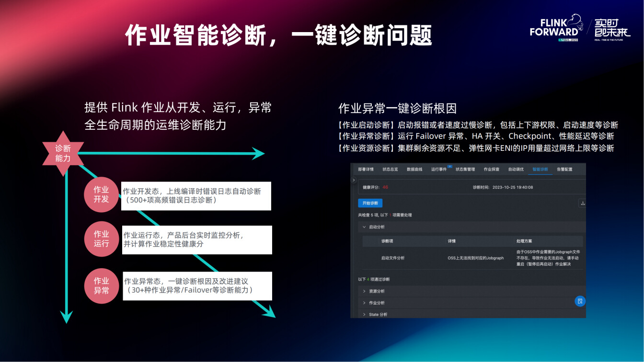Open the 状态总览 tab
Viewport: 644px width, 362px height.
(390, 170)
